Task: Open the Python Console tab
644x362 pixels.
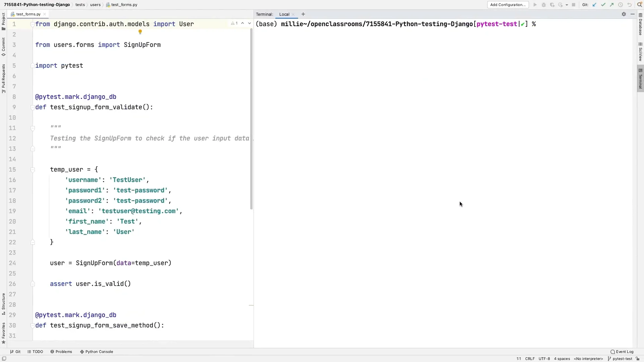Action: [x=97, y=352]
